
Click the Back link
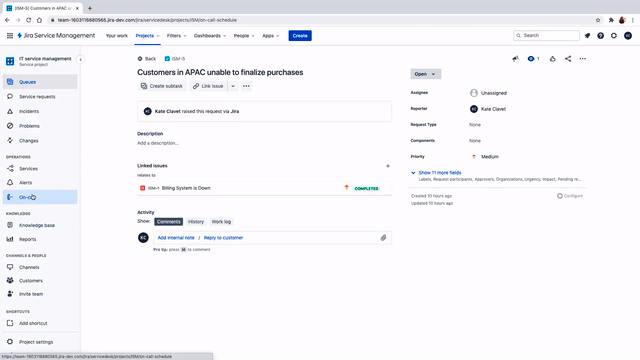[x=147, y=59]
